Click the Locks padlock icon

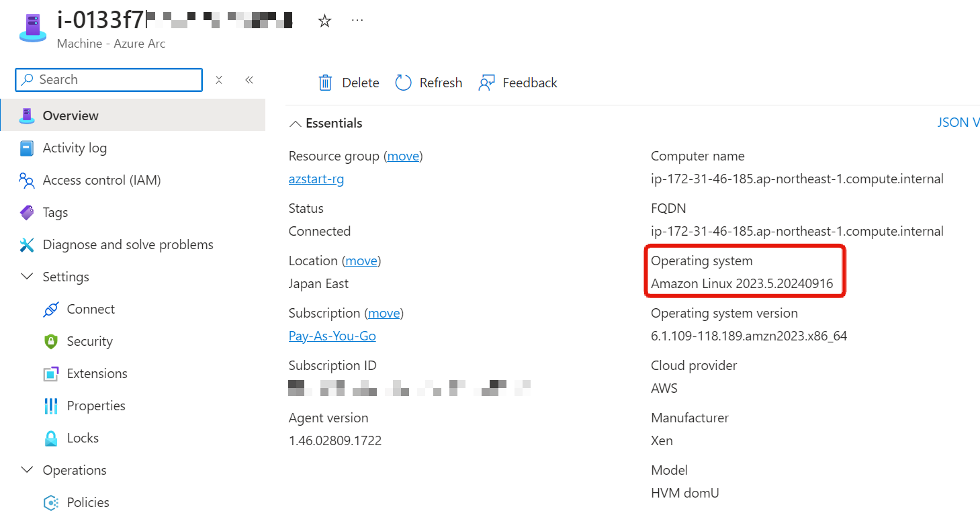point(51,438)
